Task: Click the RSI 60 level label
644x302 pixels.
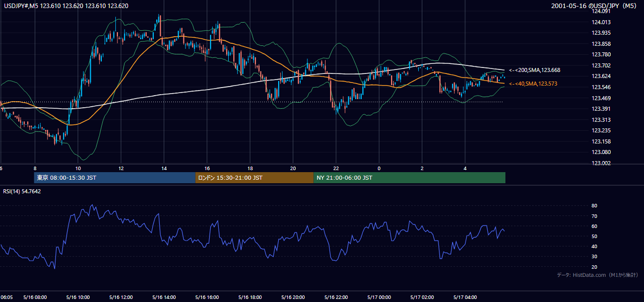Action: [594, 226]
